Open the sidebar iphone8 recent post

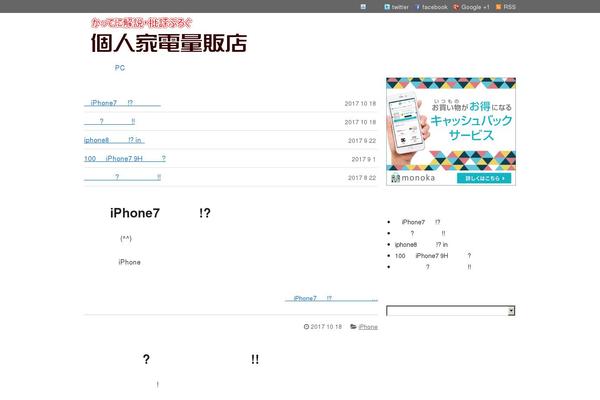coord(421,244)
